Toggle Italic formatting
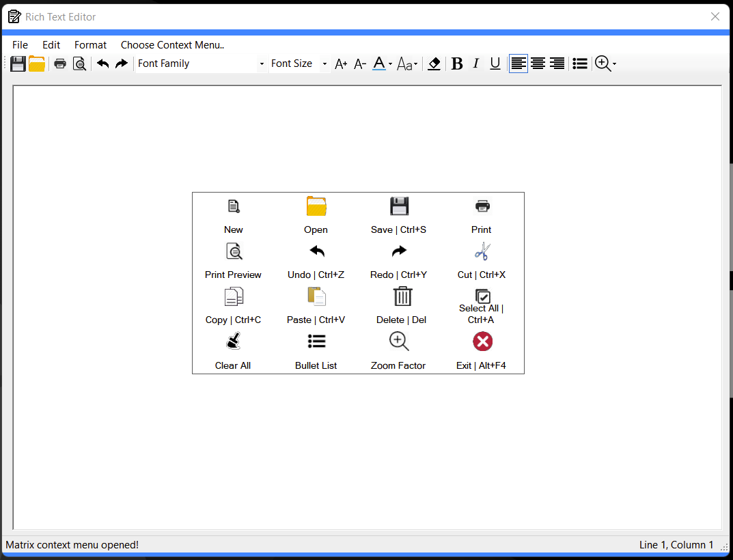This screenshot has height=560, width=733. [x=476, y=64]
